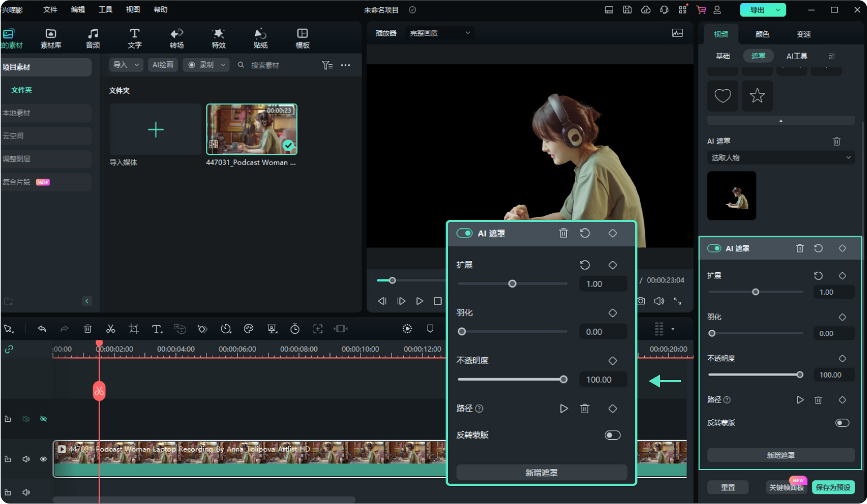The width and height of the screenshot is (867, 504).
Task: Open the 转场 transitions panel
Action: tap(176, 38)
